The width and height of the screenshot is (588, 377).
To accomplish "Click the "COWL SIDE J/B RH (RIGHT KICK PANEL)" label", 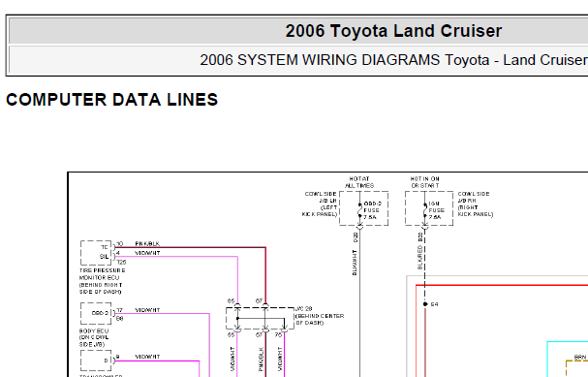I will (475, 204).
